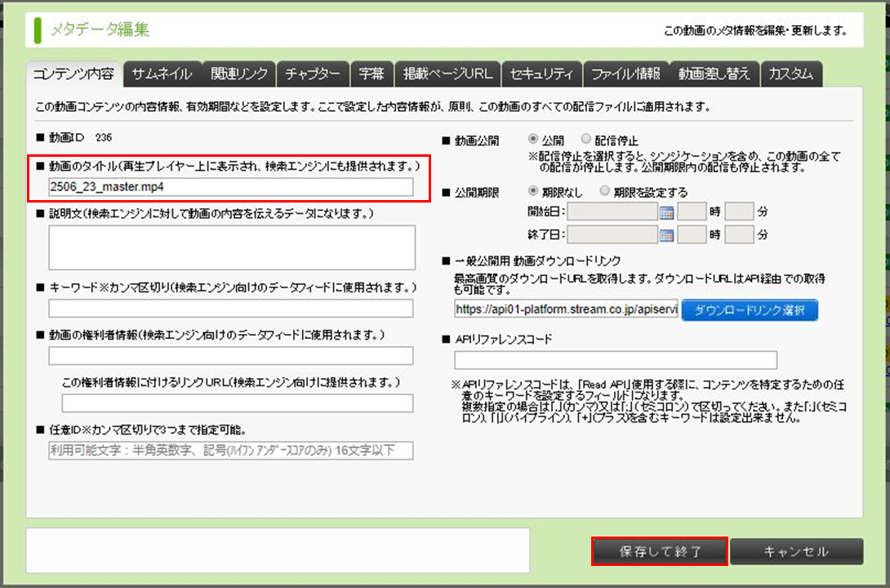Viewport: 890px width, 588px height.
Task: Open the 字幕 tab
Action: point(372,74)
